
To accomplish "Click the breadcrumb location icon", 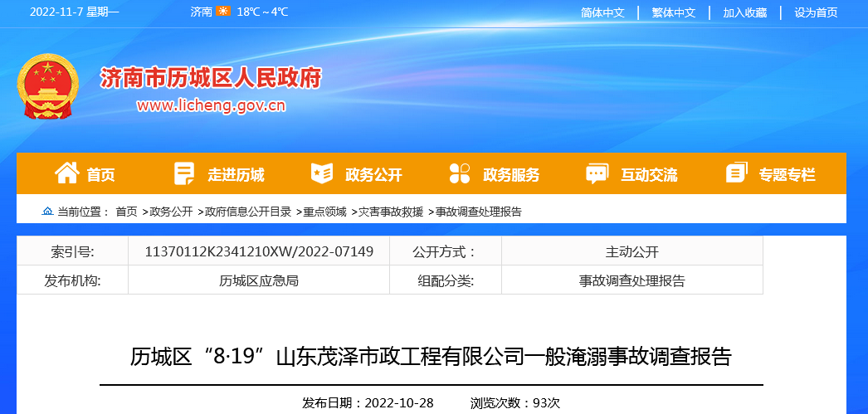I will pos(48,212).
